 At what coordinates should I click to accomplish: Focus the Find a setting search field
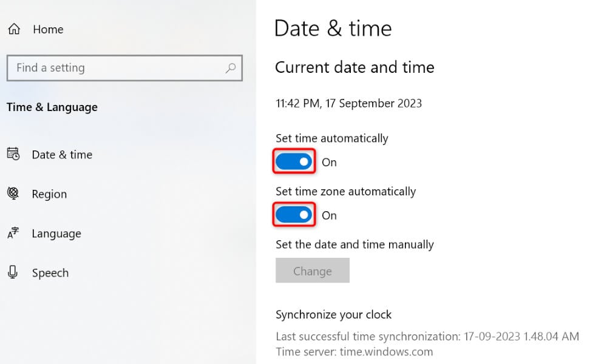coord(115,68)
